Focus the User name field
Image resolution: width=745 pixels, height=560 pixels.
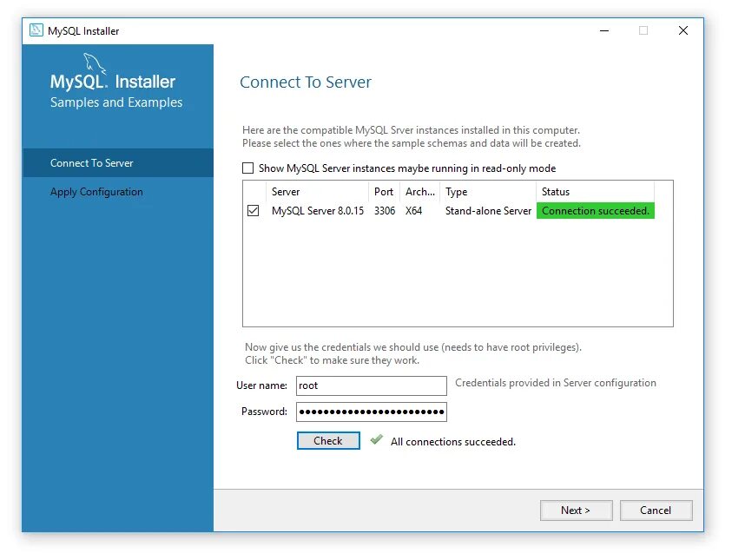coord(372,385)
